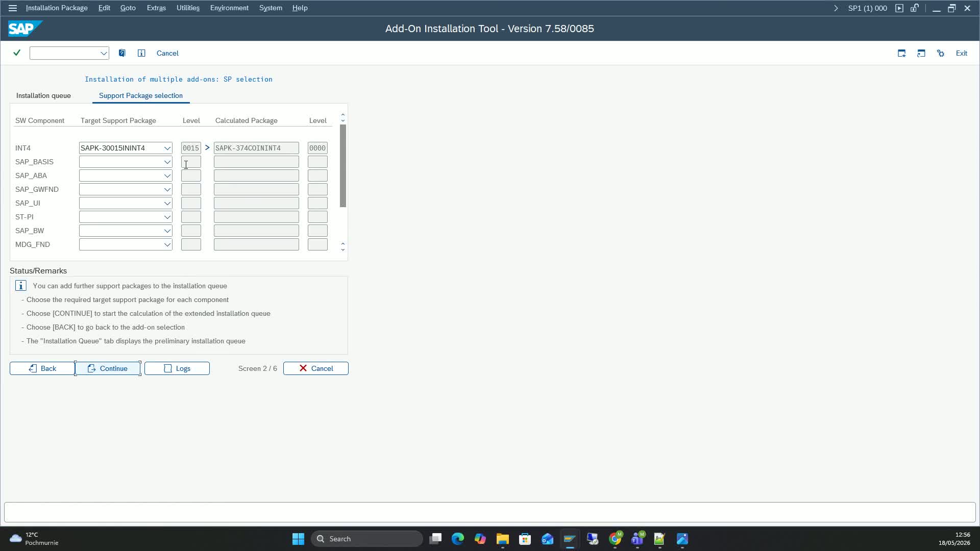Screen dimensions: 980x551
Task: Click the scroll up arrow of component table
Action: [343, 115]
